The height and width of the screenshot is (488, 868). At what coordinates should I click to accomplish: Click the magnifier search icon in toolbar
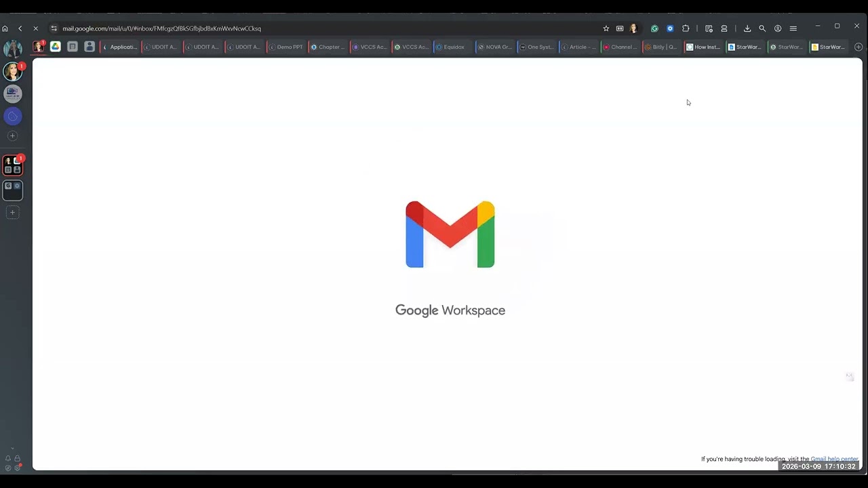pos(762,28)
